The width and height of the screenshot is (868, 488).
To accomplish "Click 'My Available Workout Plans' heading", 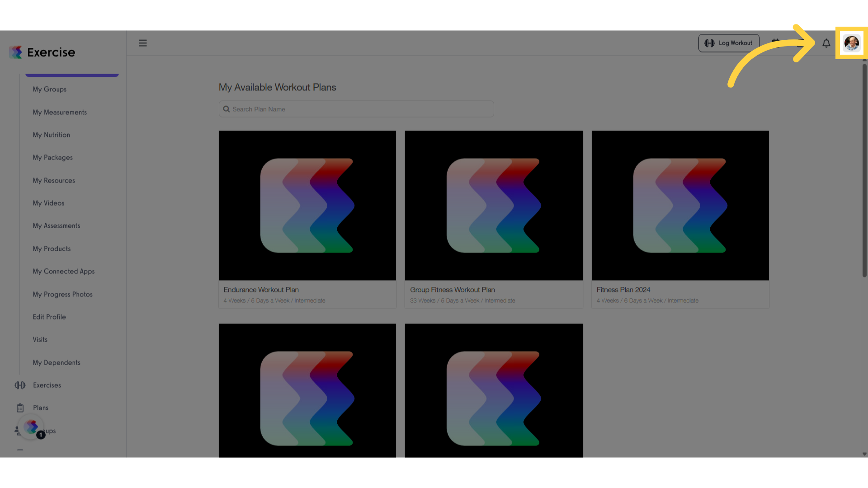I will [278, 87].
